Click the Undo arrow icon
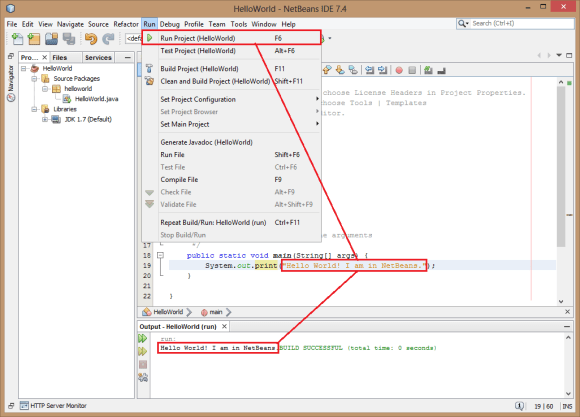 [91, 38]
